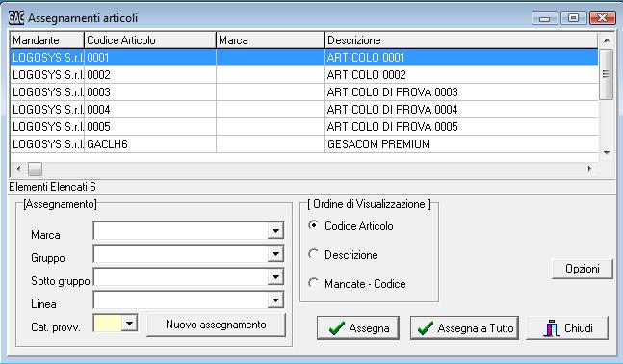Select the Descrizione sort order option
The width and height of the screenshot is (623, 364).
[x=314, y=254]
